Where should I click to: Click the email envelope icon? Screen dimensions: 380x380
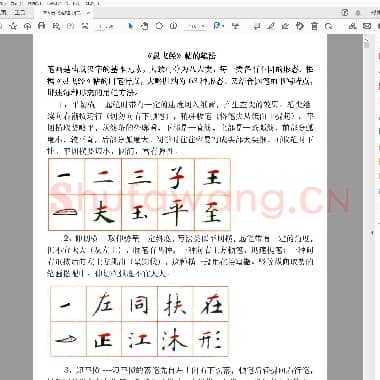tap(367, 26)
